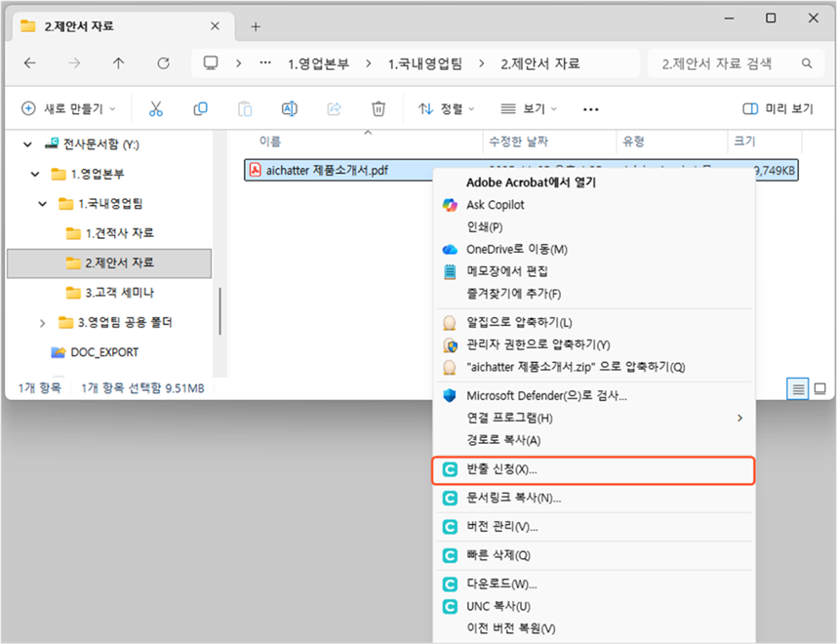The image size is (837, 644).
Task: Choose 문서링크 복사(N) from context menu
Action: tap(513, 499)
